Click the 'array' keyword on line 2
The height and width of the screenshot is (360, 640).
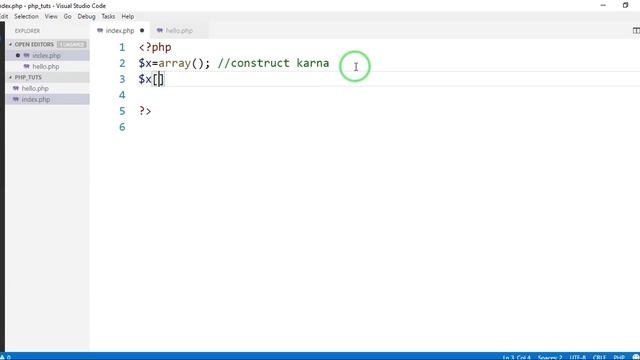tap(175, 63)
